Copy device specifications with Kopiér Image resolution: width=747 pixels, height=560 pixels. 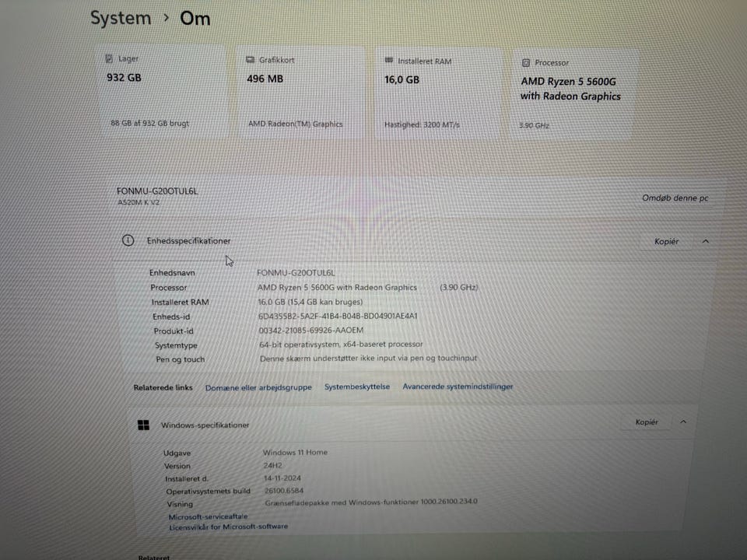point(666,241)
